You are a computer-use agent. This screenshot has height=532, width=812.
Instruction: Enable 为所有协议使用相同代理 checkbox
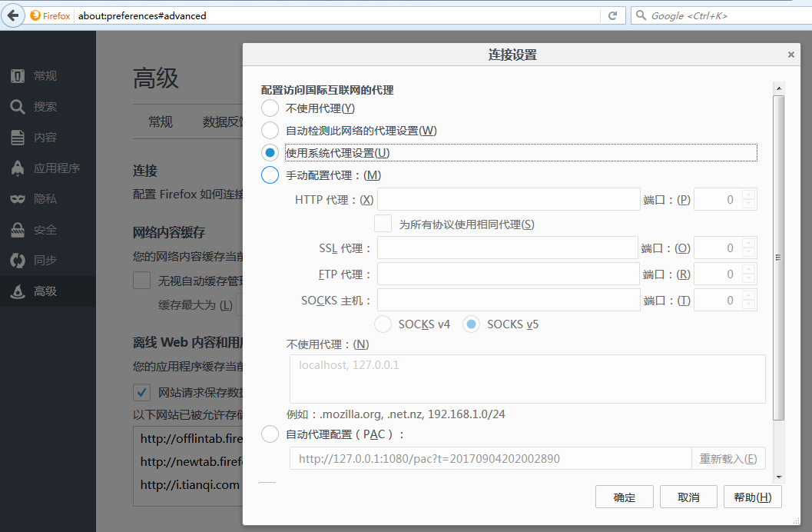[x=382, y=223]
